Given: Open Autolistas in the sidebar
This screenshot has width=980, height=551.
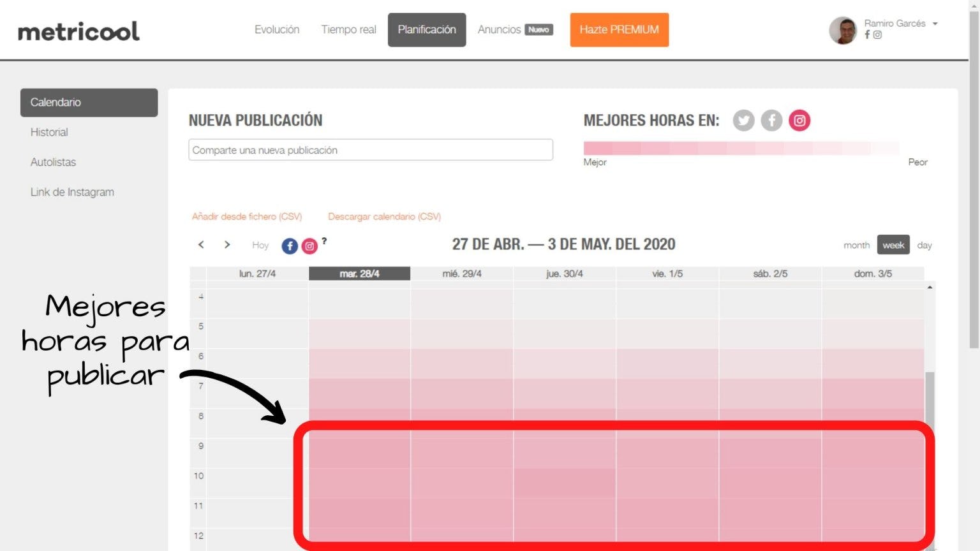Looking at the screenshot, I should [53, 163].
